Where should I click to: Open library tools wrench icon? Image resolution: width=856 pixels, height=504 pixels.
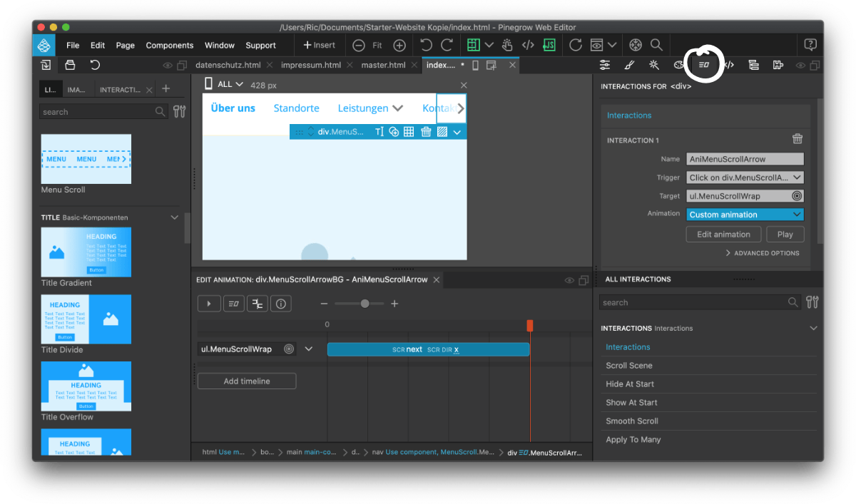click(x=179, y=112)
